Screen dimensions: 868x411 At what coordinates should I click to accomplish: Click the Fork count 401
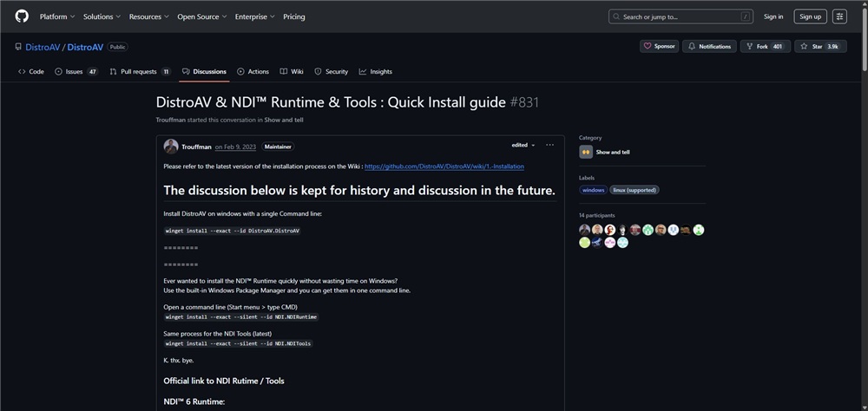click(778, 47)
